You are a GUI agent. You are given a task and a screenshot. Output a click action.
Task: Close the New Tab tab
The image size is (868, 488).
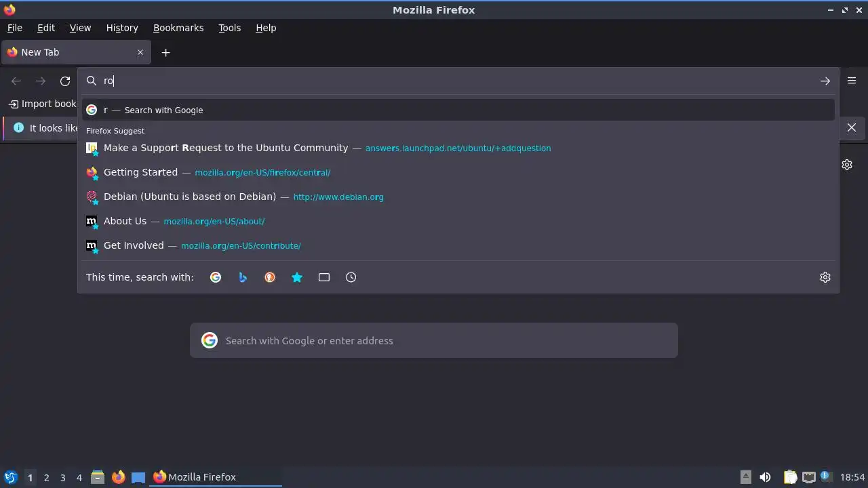140,52
